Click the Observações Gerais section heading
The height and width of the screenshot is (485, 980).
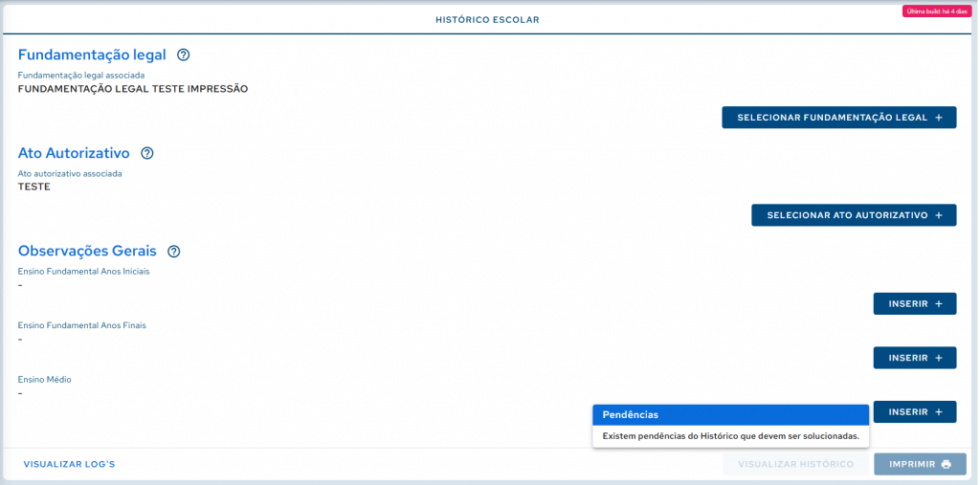tap(87, 252)
